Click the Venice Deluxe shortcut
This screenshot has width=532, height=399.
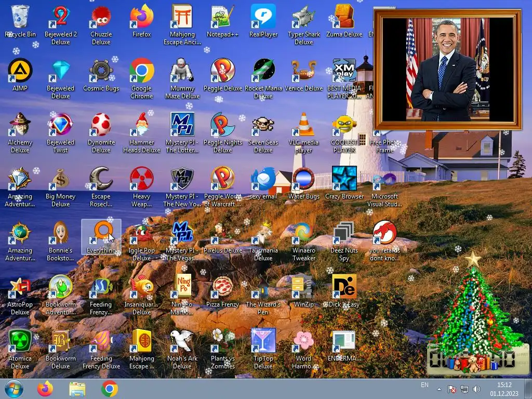tap(303, 70)
